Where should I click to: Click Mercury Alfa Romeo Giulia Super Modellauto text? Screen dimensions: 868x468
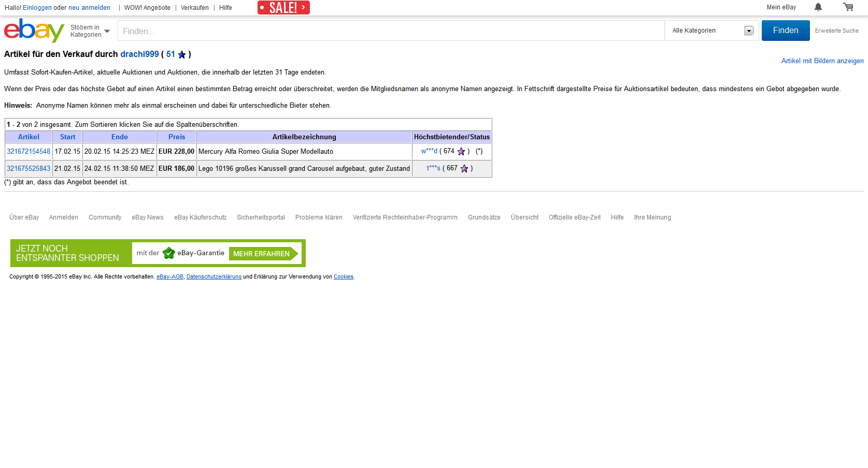(x=266, y=152)
